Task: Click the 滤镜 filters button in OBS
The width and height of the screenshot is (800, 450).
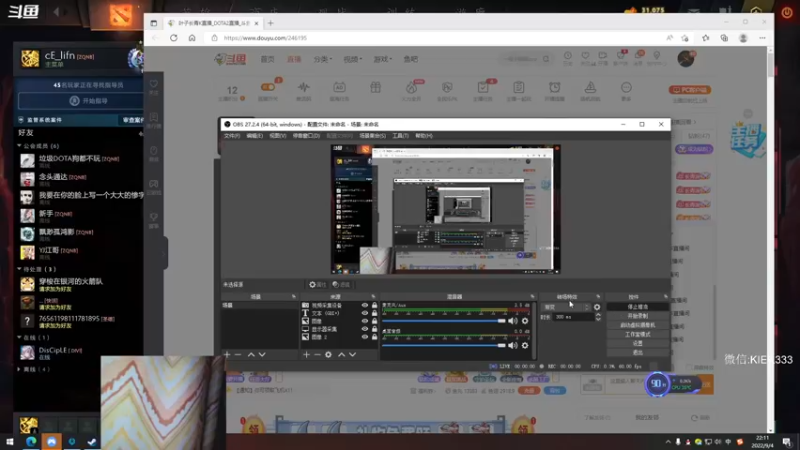Action: pos(341,285)
